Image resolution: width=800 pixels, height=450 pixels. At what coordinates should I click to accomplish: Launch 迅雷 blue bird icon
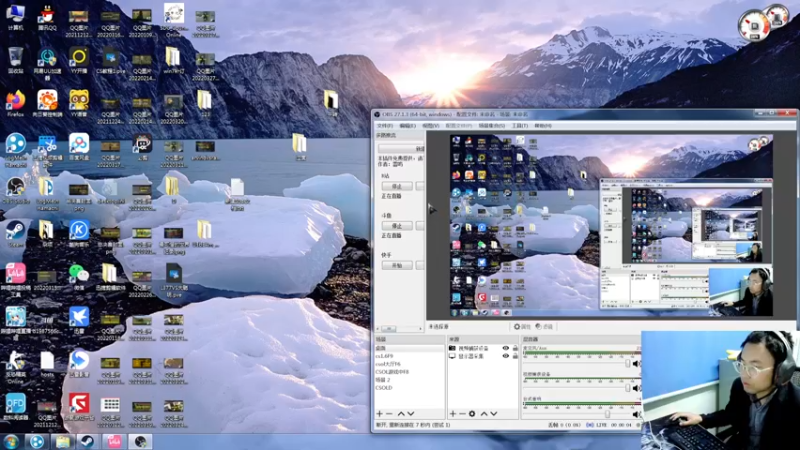[79, 320]
